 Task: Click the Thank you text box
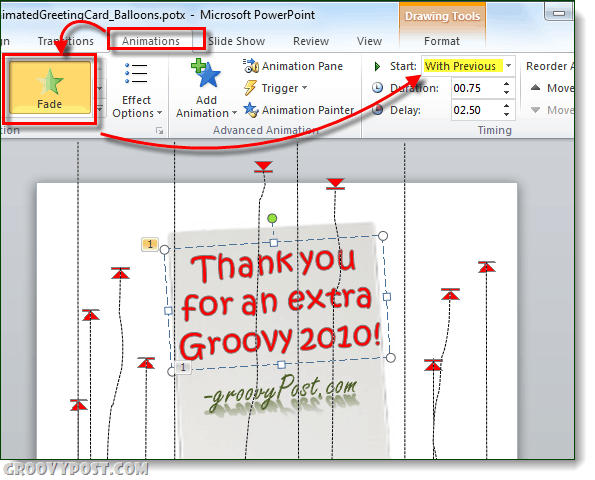(x=279, y=304)
